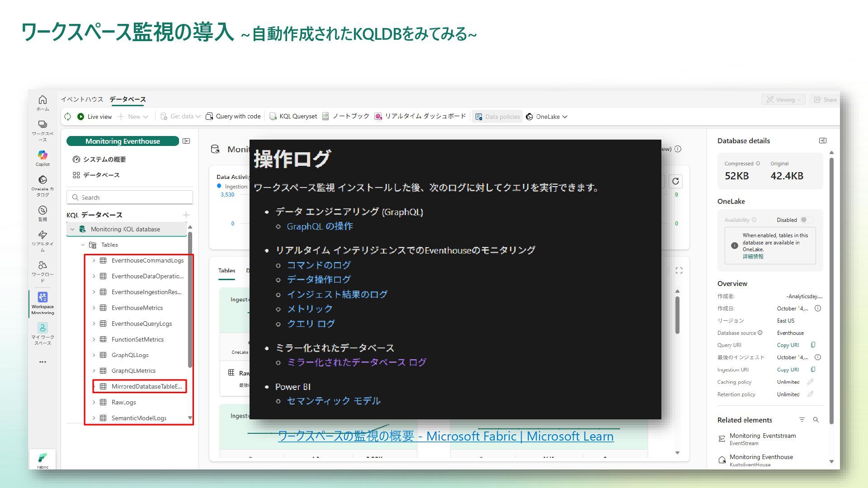The height and width of the screenshot is (488, 868).
Task: Select the Tables tab
Action: (226, 271)
